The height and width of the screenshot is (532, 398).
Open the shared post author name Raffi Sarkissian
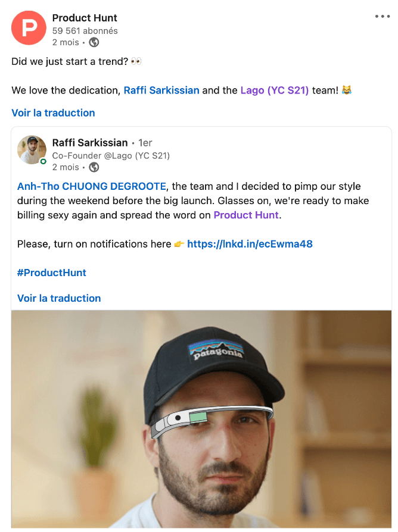pos(90,143)
